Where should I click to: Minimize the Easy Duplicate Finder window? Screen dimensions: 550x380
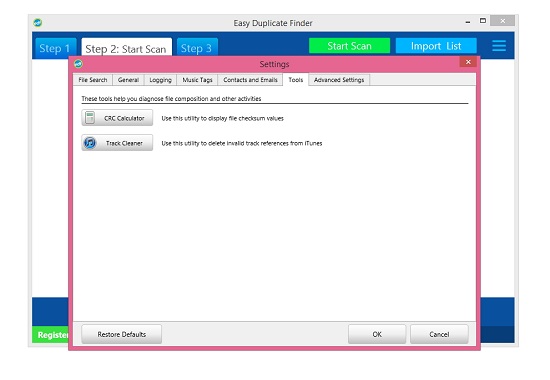click(468, 22)
